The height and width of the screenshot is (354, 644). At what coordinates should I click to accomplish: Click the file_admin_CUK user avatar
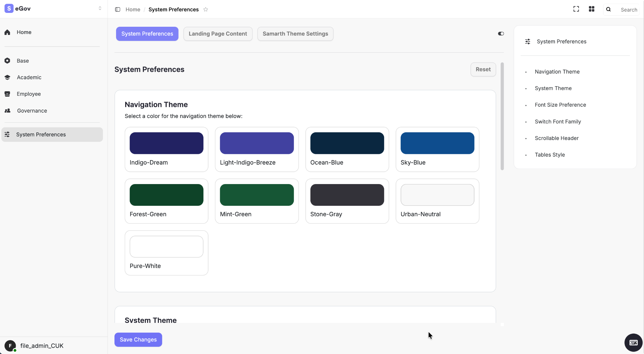click(10, 346)
